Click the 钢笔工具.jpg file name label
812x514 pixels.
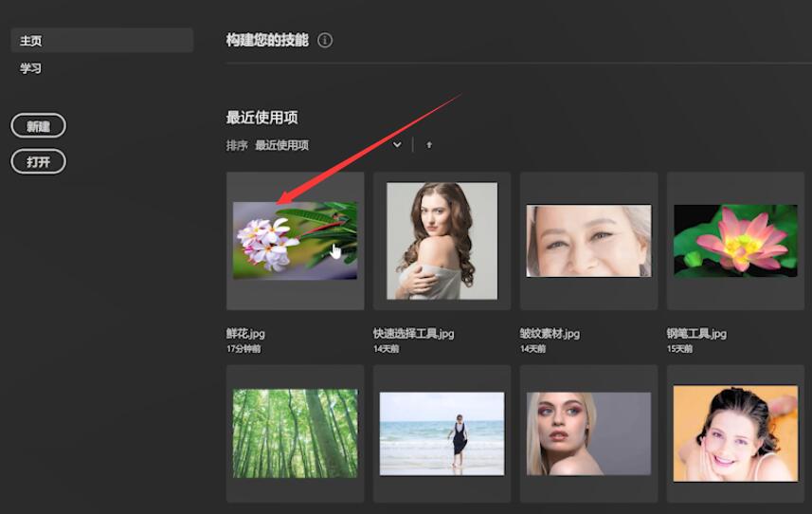coord(696,333)
